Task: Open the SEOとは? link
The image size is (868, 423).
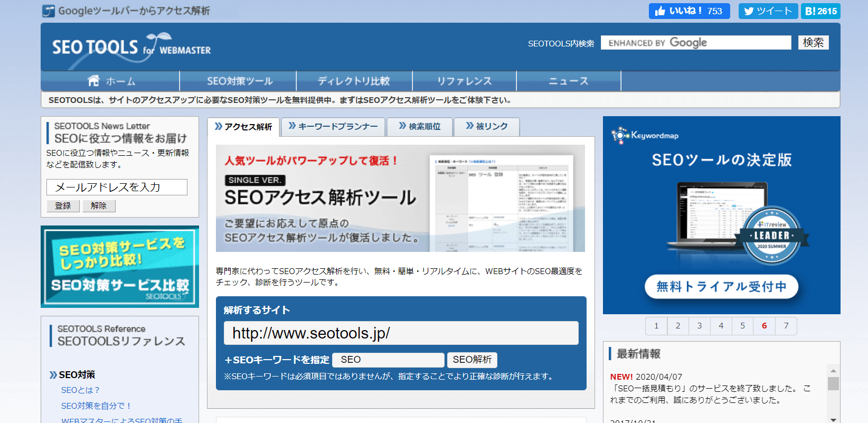Action: 80,390
